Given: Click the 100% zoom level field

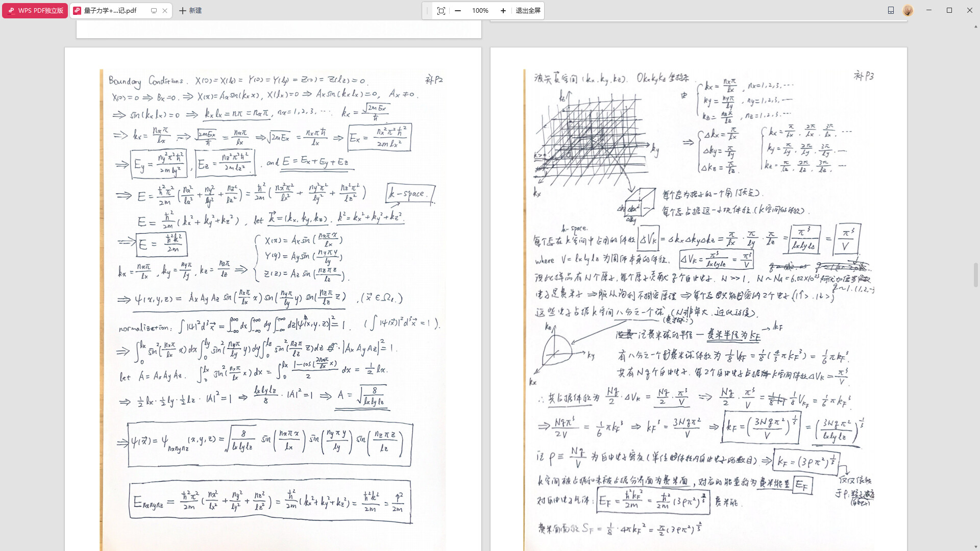Looking at the screenshot, I should [x=480, y=11].
